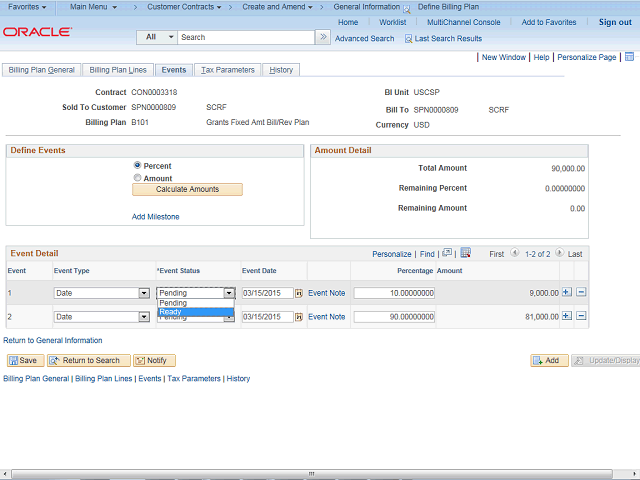Select the Amount radio button
Image resolution: width=640 pixels, height=480 pixels.
138,178
